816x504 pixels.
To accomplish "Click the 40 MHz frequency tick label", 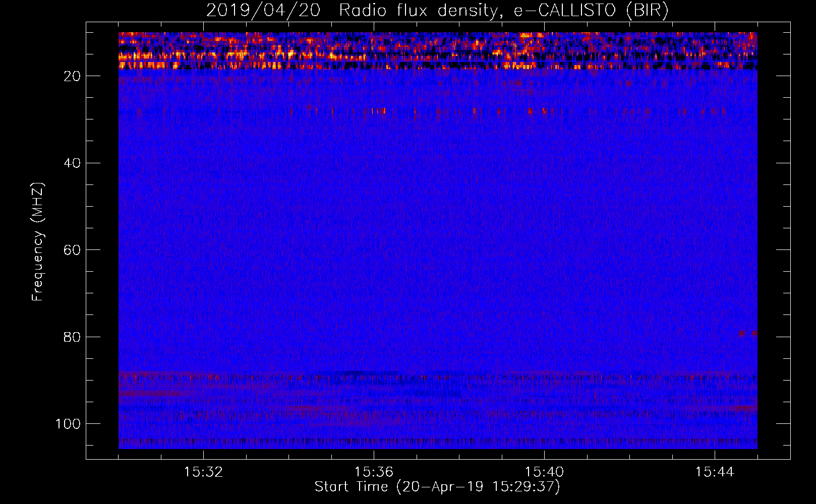I will coord(72,163).
